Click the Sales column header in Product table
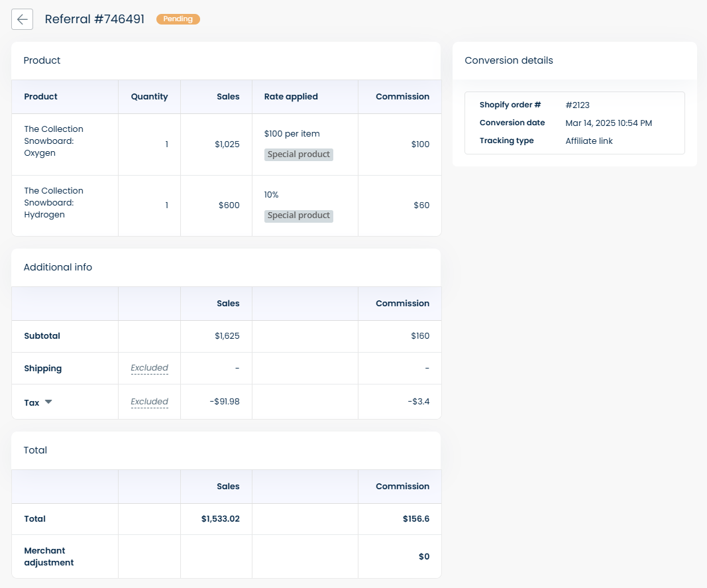The width and height of the screenshot is (707, 588). point(228,97)
